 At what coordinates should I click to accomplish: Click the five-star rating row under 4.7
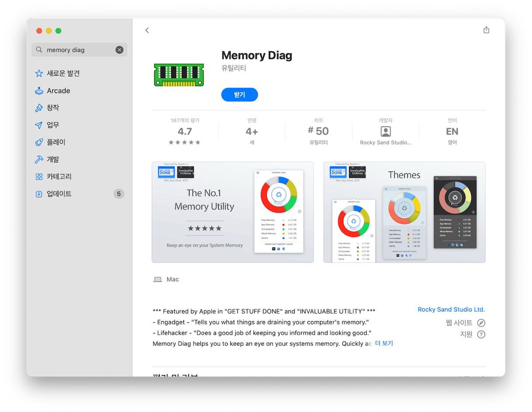(185, 143)
